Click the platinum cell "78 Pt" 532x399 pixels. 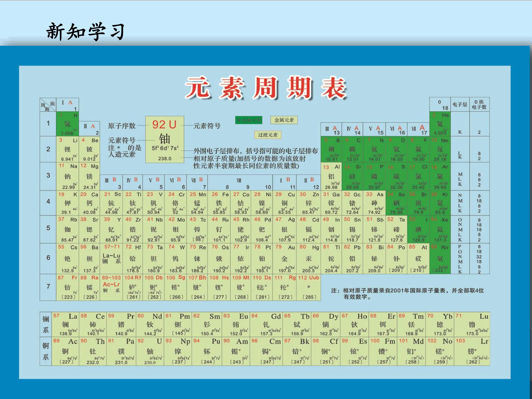tap(262, 259)
